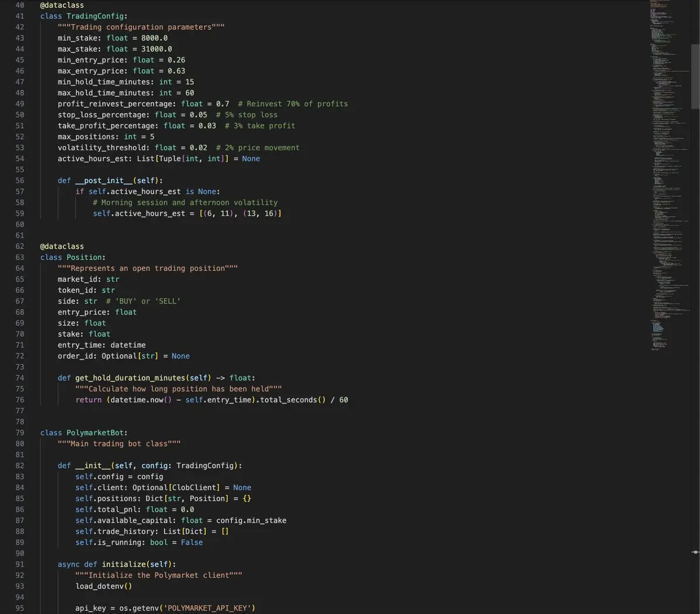Click 'Optional[ClobClient]' on line 84
This screenshot has width=700, height=614.
(177, 488)
